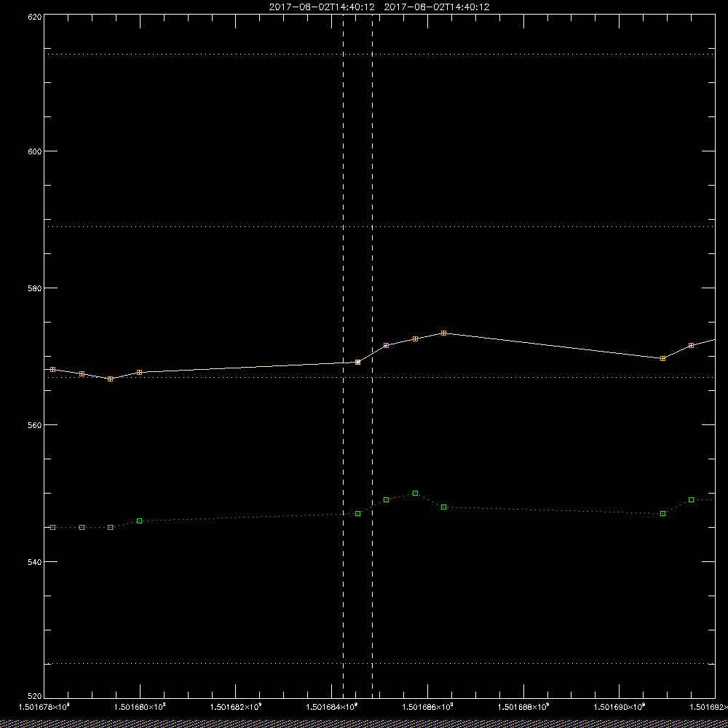This screenshot has height=728, width=728.
Task: Pick the last orange data point
Action: tap(692, 345)
